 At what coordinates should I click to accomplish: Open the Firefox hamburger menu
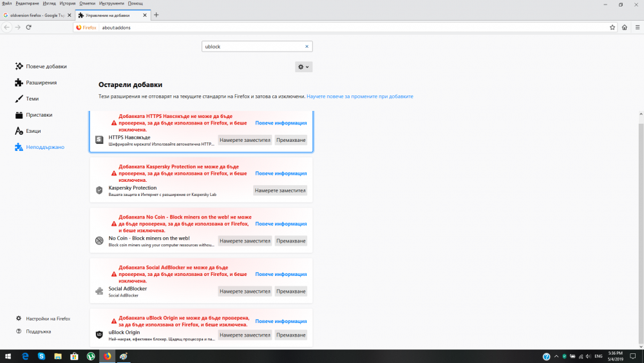pos(638,27)
